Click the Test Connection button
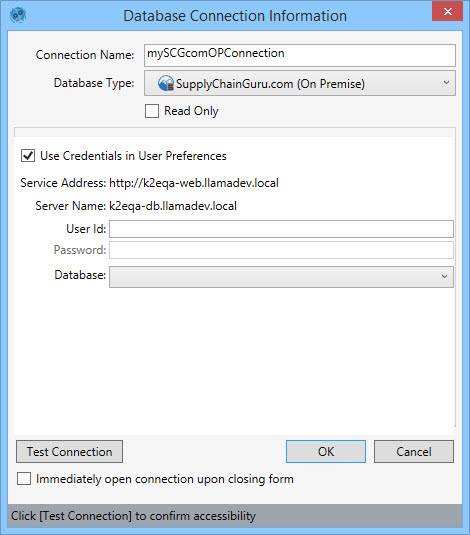Screen dimensions: 470x535 70,451
